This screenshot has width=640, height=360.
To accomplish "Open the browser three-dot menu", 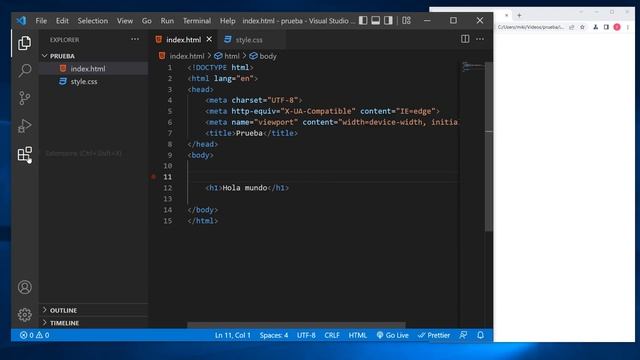I will [628, 27].
